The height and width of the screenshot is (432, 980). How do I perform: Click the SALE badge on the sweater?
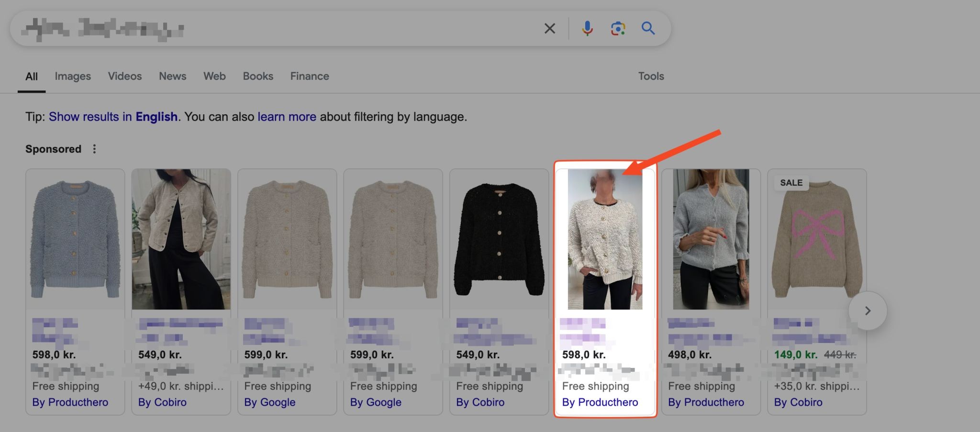[x=791, y=183]
